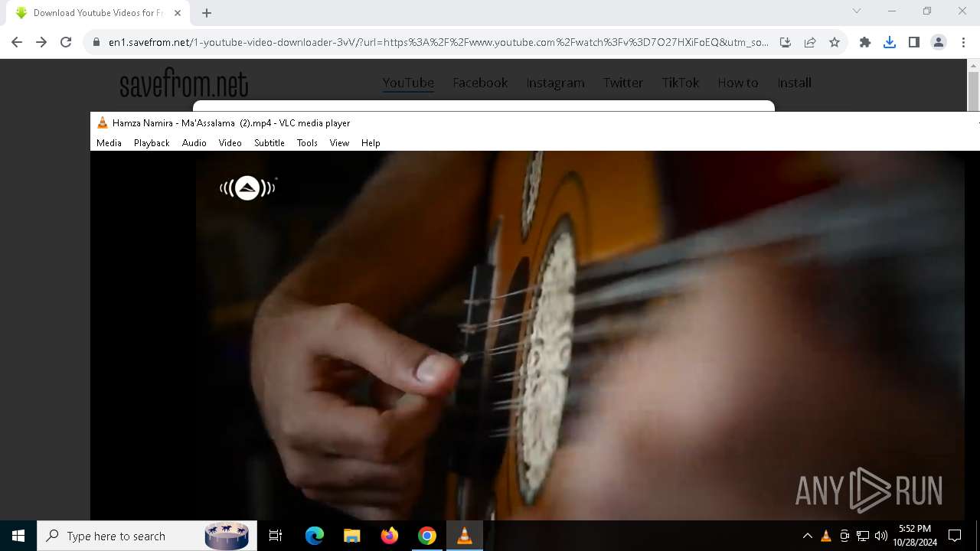Open the View menu in VLC
The height and width of the screenshot is (551, 980).
(x=339, y=143)
